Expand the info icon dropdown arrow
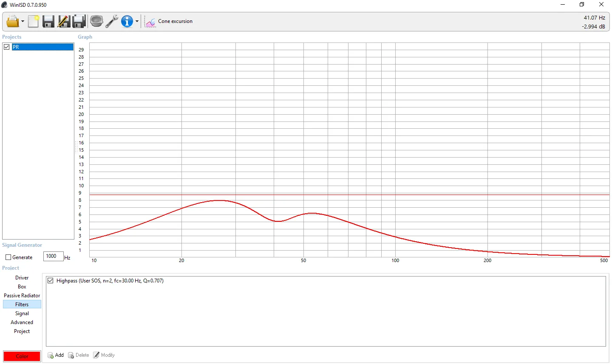Viewport: 612px width, 364px height. click(137, 22)
